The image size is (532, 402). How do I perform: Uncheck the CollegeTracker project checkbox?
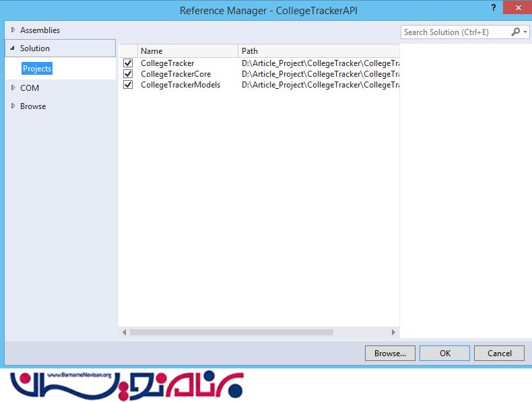[x=128, y=63]
